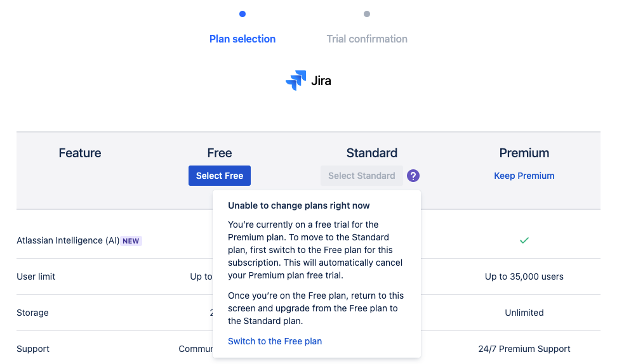Click the blue Plan selection step dot
This screenshot has height=364, width=624.
point(242,14)
